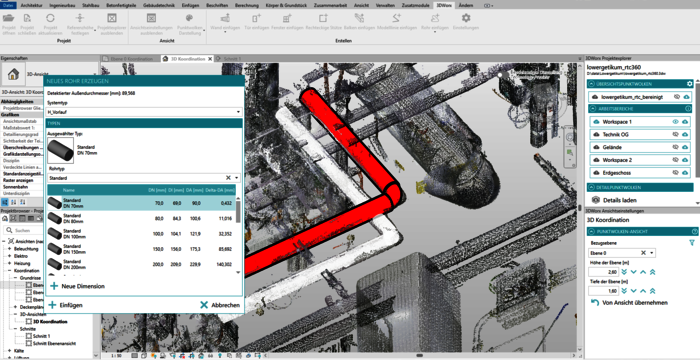Click the Suchen field in Projektbrowser
The height and width of the screenshot is (360, 700).
click(x=24, y=230)
